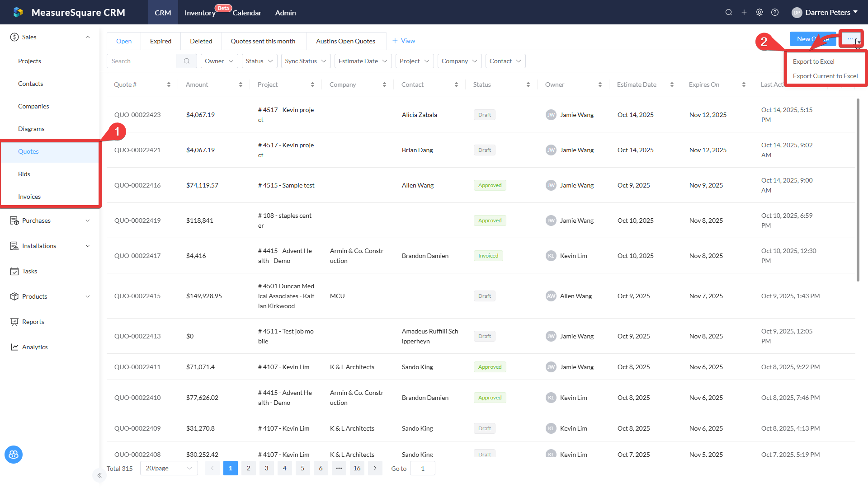Select Export Current to Excel option
868x488 pixels.
coord(825,76)
